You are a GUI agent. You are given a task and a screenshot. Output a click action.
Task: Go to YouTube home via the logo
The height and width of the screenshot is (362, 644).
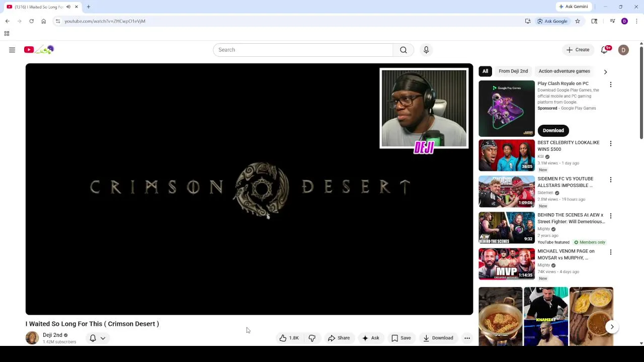coord(39,50)
